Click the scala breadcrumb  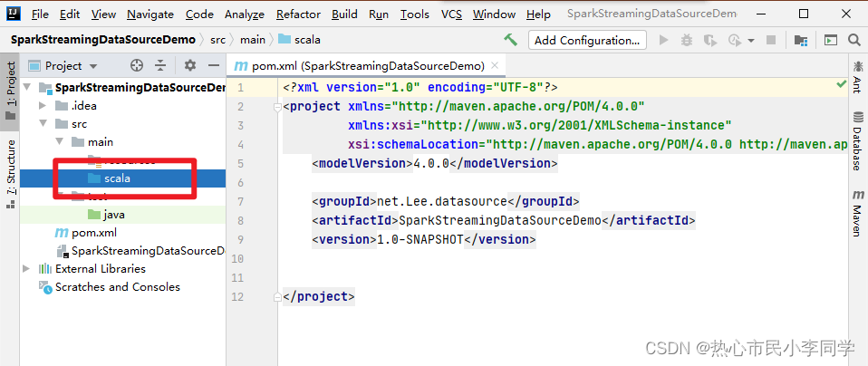(x=300, y=40)
